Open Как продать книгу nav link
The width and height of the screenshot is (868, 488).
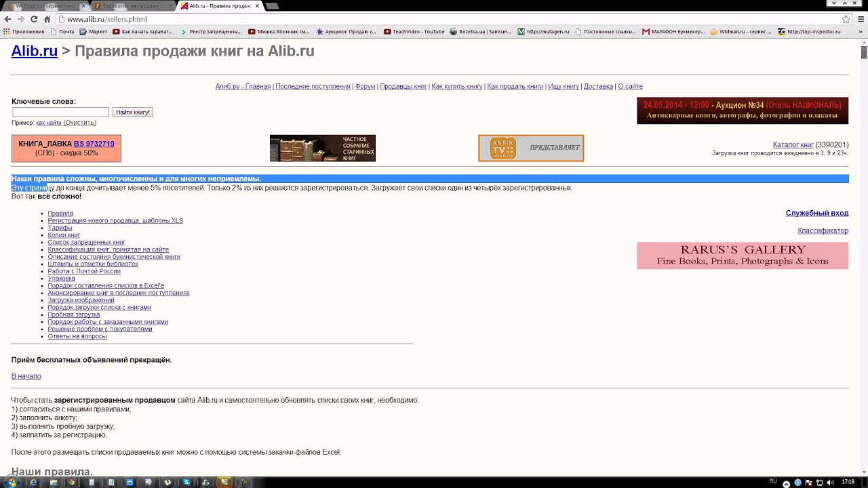pos(515,87)
